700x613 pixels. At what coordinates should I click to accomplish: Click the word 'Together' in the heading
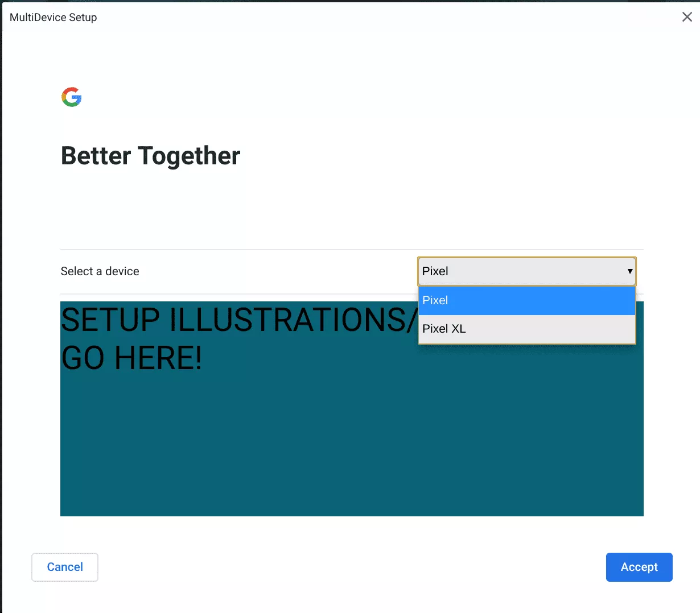(189, 156)
